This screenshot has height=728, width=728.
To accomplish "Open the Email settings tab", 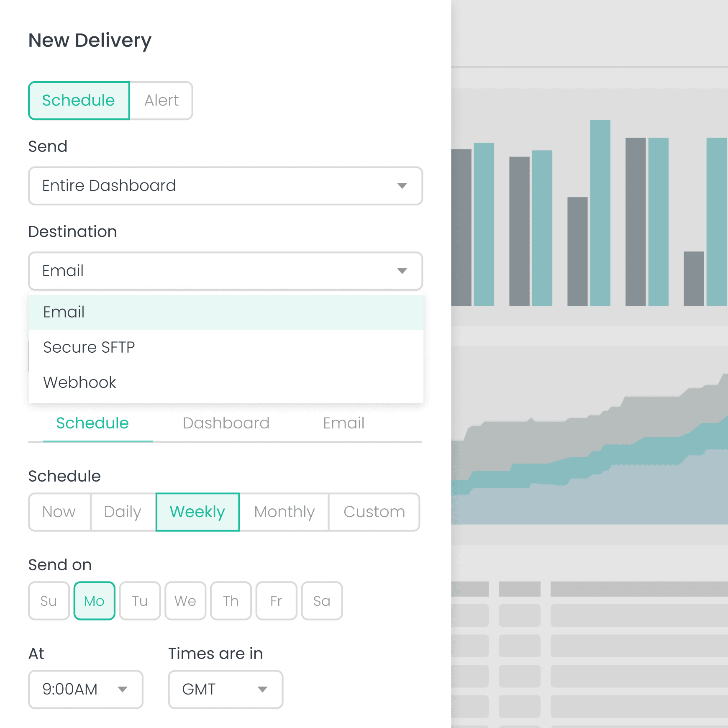I will (x=343, y=423).
